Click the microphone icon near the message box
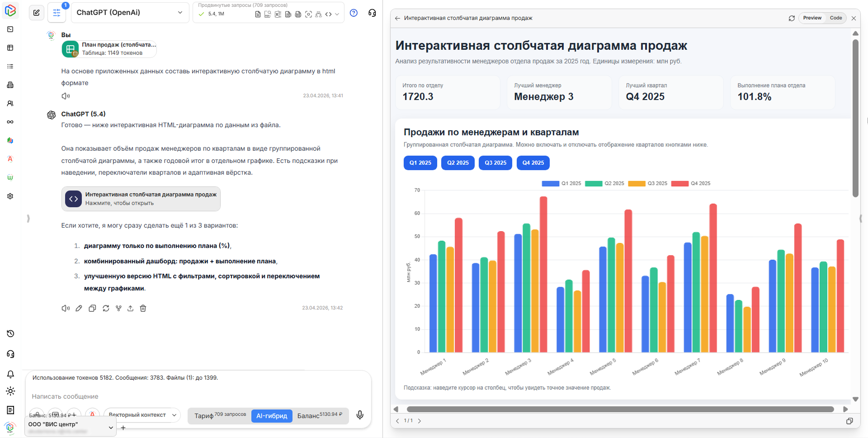This screenshot has width=868, height=438. click(x=360, y=414)
